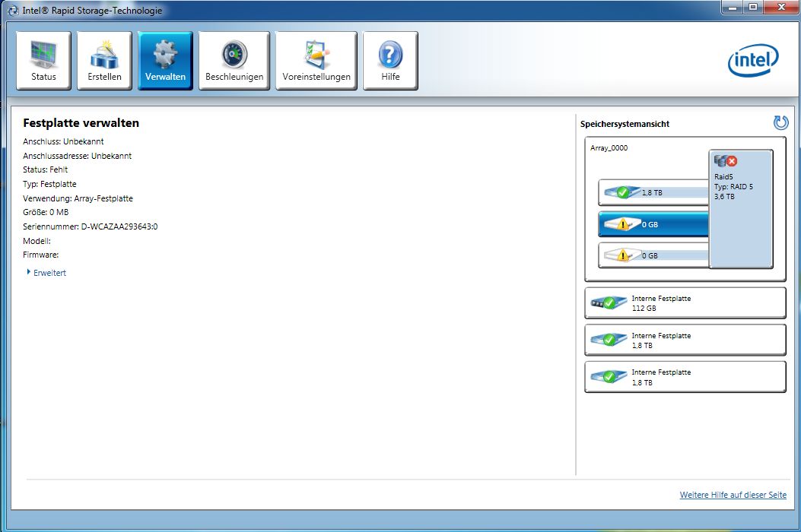Viewport: 801px width, 532px height.
Task: Open the Voreinstellungen tab
Action: pyautogui.click(x=316, y=60)
